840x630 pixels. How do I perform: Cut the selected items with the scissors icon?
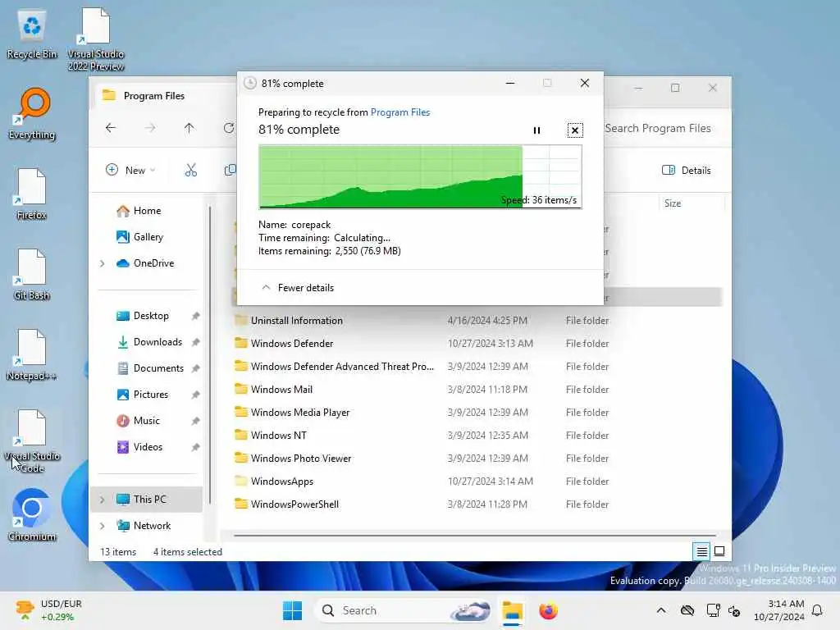(190, 171)
